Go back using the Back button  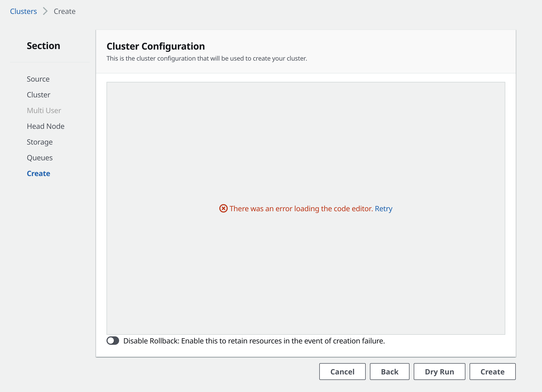[x=389, y=372]
